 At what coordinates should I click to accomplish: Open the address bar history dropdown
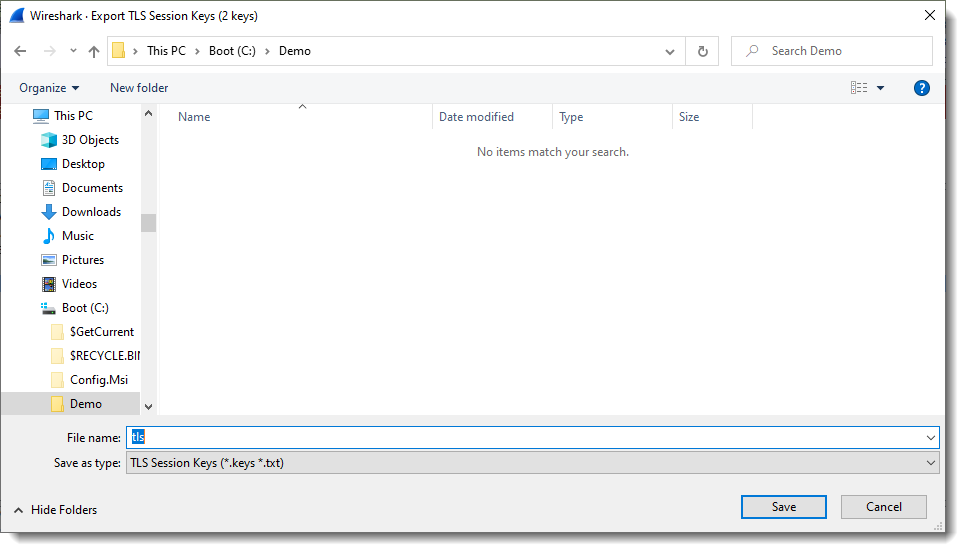pos(670,51)
